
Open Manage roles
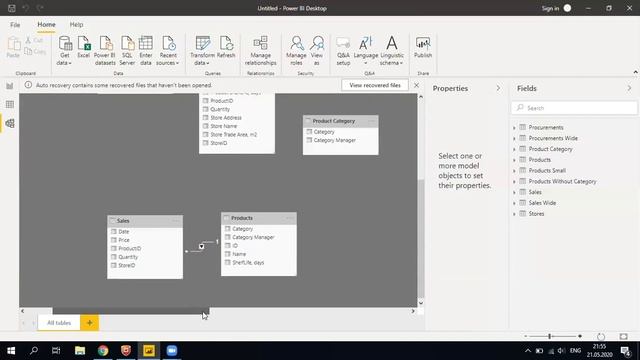pyautogui.click(x=296, y=51)
